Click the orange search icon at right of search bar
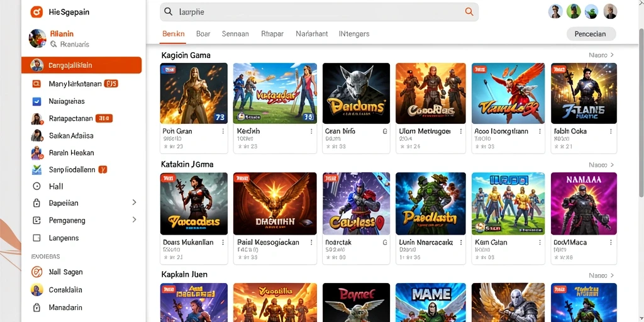644x322 pixels. pos(469,11)
